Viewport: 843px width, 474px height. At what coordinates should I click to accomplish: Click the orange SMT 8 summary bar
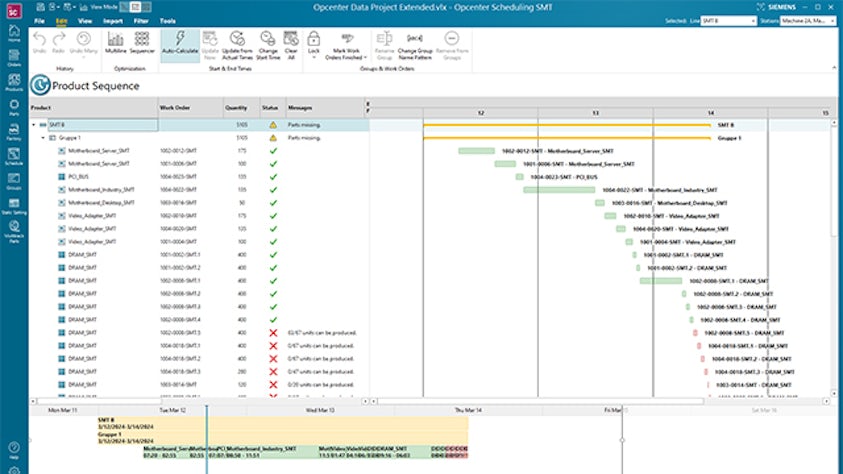click(x=567, y=125)
